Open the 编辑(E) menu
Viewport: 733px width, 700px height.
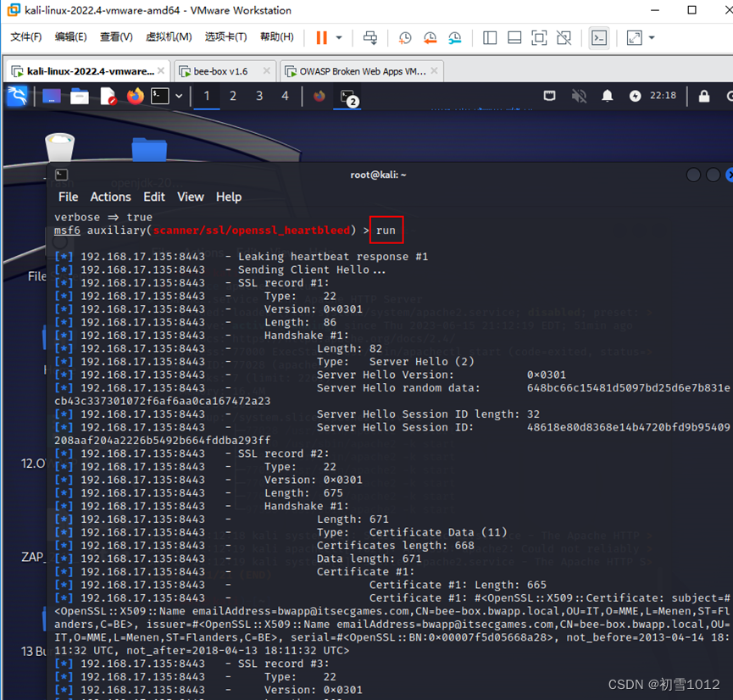[70, 37]
